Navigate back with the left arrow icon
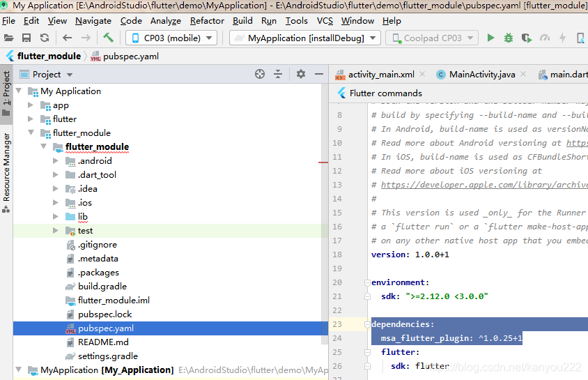588x380 pixels. point(68,38)
